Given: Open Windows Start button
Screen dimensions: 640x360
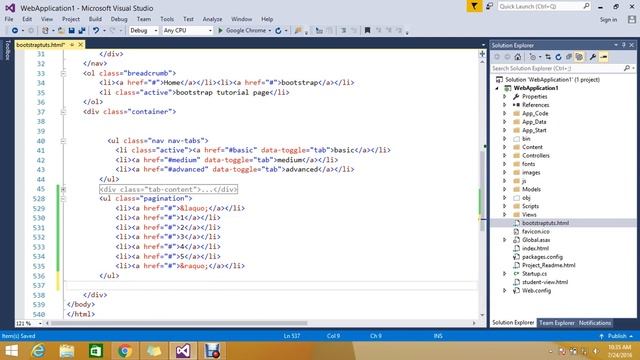Looking at the screenshot, I should (11, 351).
